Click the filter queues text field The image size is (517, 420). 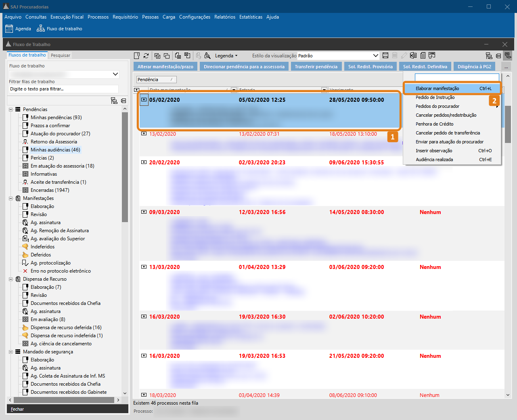pyautogui.click(x=64, y=89)
